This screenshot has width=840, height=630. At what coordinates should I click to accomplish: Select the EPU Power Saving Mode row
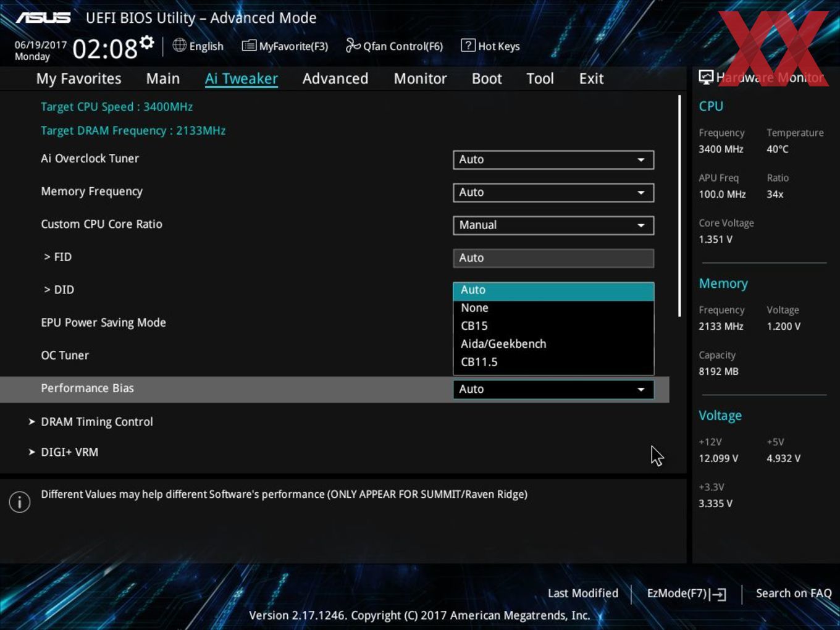pos(103,322)
